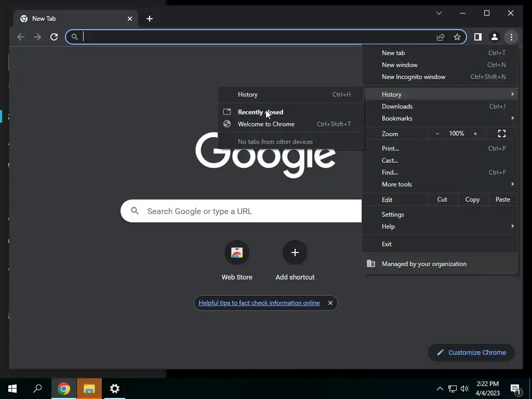Choose Exit from the Chrome menu
This screenshot has height=399, width=532.
click(440, 244)
